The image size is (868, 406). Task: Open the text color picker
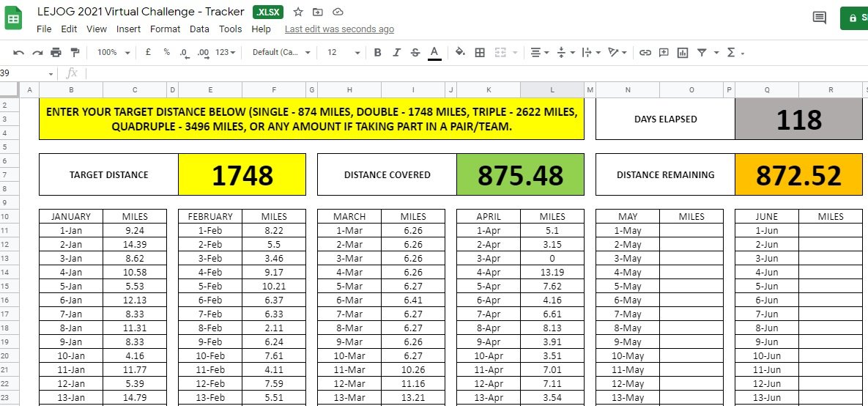[434, 53]
